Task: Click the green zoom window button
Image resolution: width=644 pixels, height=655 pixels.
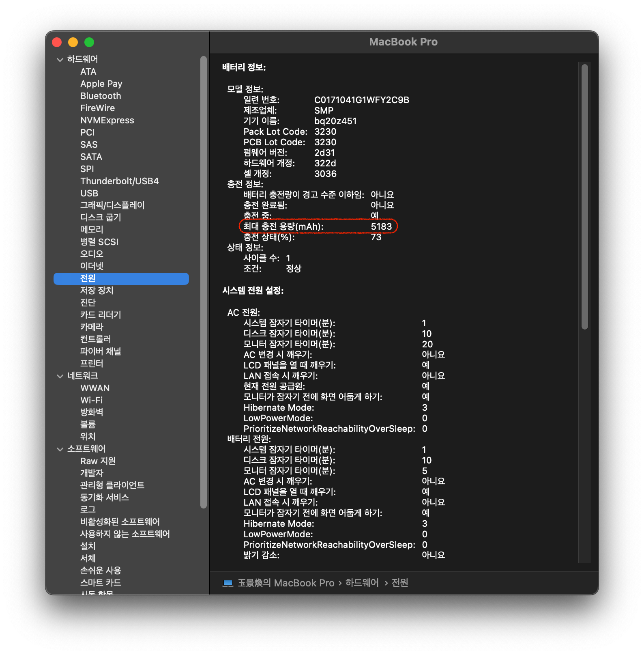Action: point(89,42)
